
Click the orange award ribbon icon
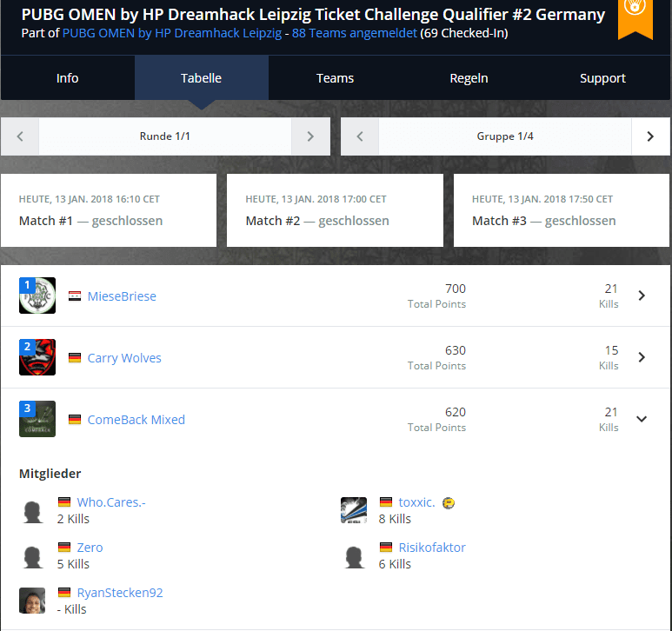(635, 18)
